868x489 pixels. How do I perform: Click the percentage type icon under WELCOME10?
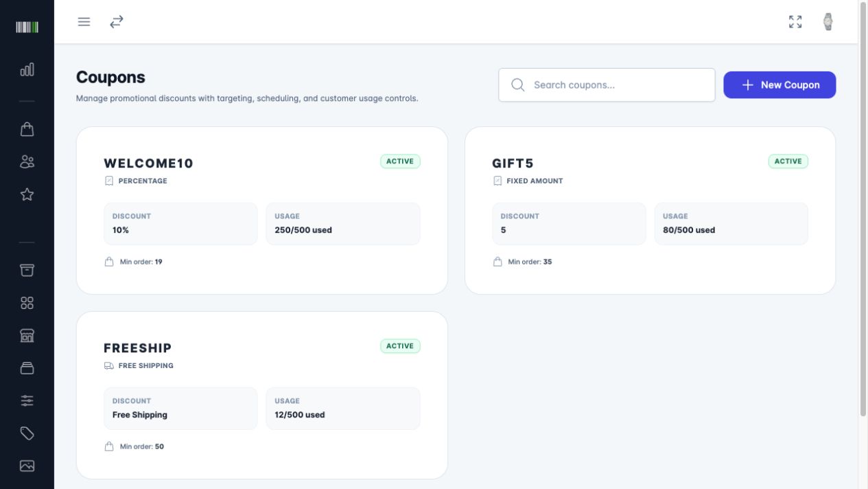point(108,181)
